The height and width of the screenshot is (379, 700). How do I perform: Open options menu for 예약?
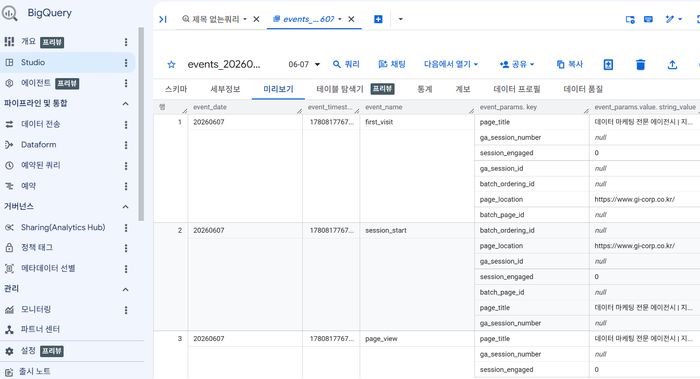coord(126,186)
